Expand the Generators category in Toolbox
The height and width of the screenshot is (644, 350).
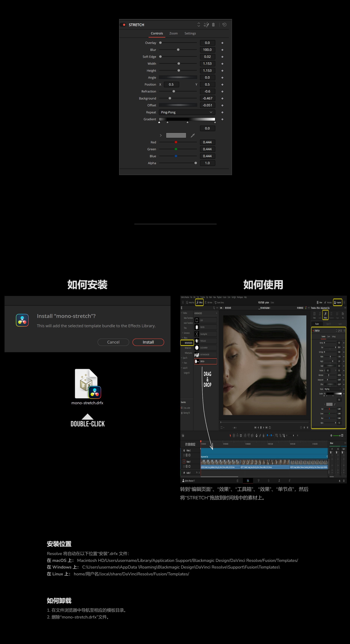click(x=183, y=333)
